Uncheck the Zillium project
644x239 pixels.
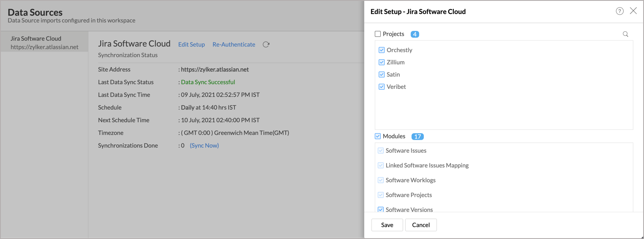point(382,62)
